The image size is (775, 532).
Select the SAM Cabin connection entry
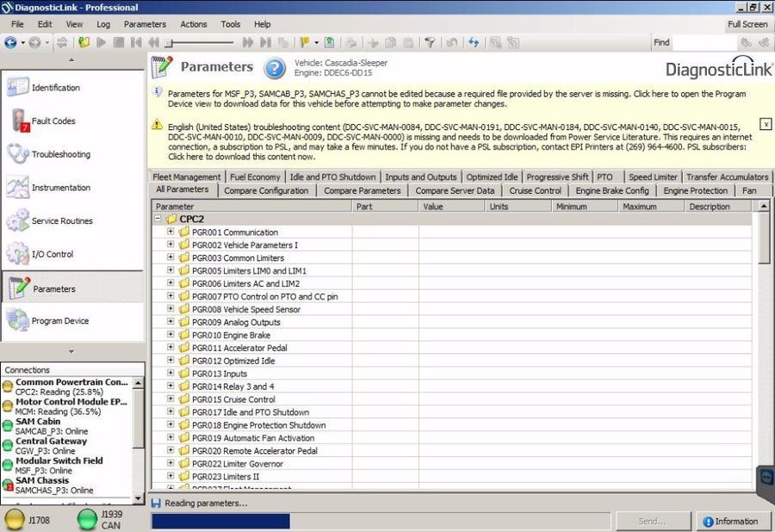(66, 426)
